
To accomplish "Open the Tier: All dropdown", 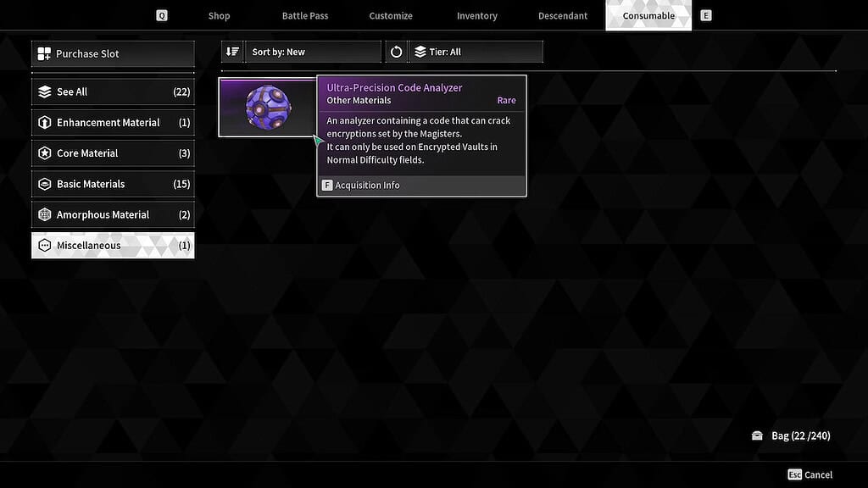I will pyautogui.click(x=476, y=52).
